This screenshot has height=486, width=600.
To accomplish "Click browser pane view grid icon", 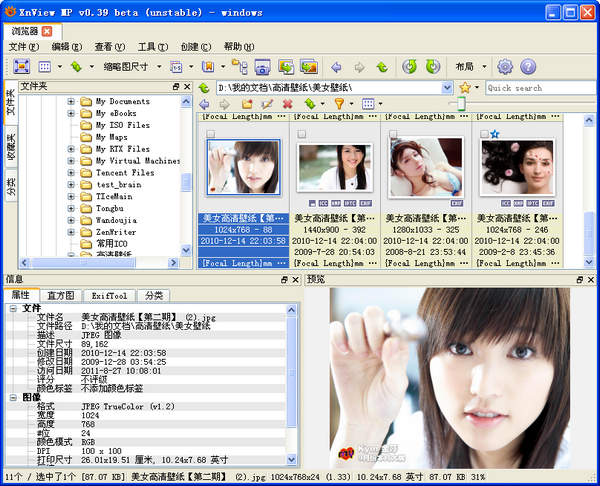I will point(368,104).
